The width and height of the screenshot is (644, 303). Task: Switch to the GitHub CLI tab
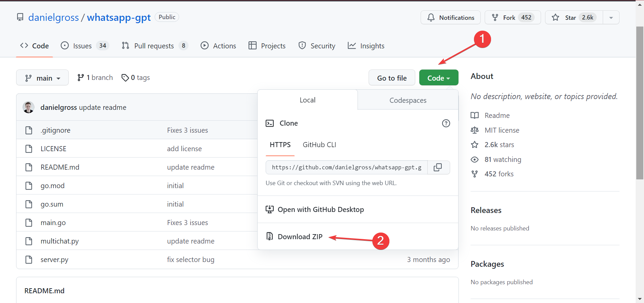[x=319, y=145]
